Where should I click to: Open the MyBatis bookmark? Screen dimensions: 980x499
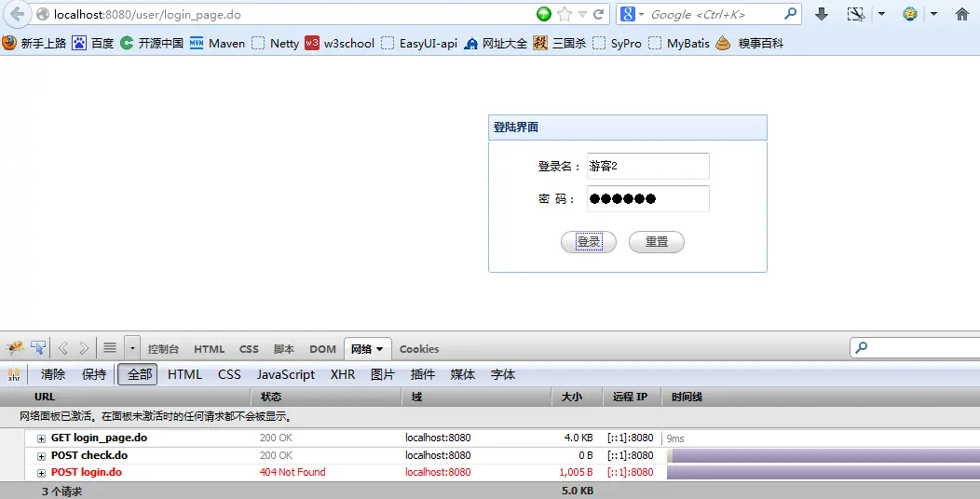[679, 43]
